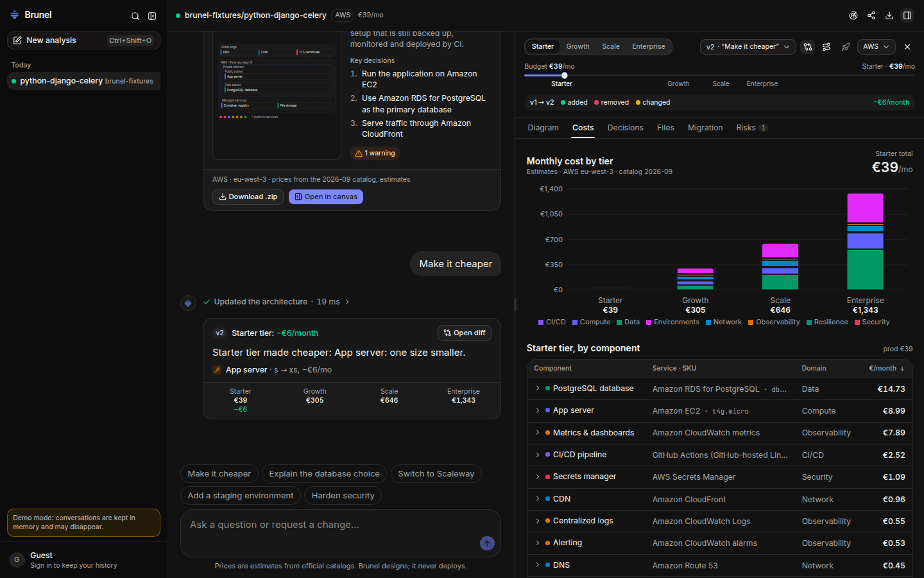Select the Scale tier segment
Screen dimensions: 924x578
611,46
